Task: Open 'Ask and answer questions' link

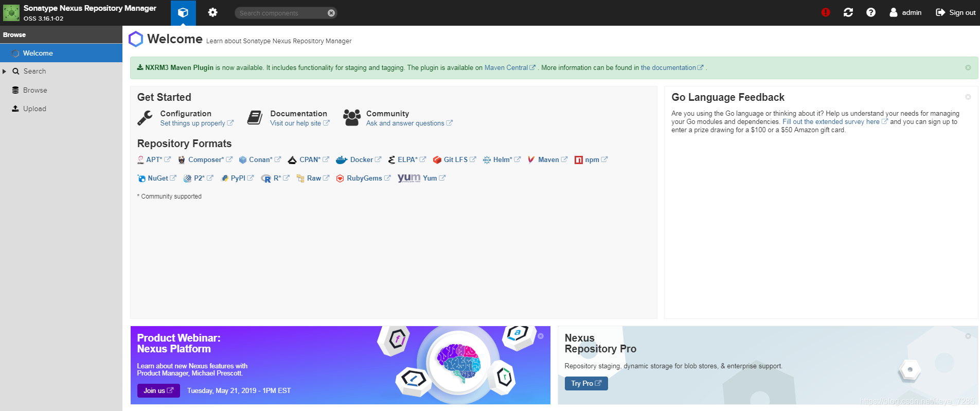Action: point(409,123)
